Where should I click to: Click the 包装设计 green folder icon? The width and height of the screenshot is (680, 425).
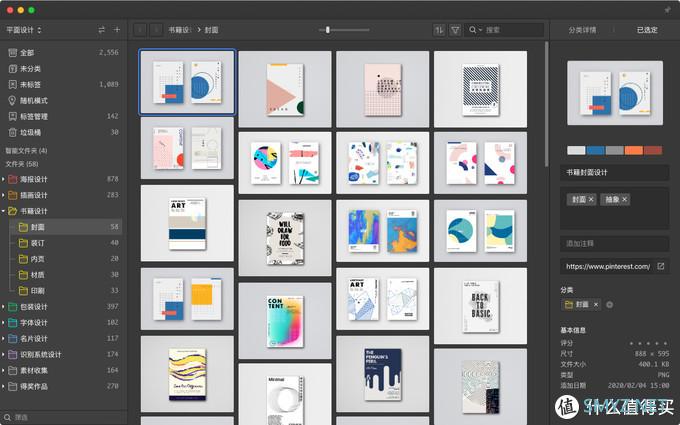[13, 307]
